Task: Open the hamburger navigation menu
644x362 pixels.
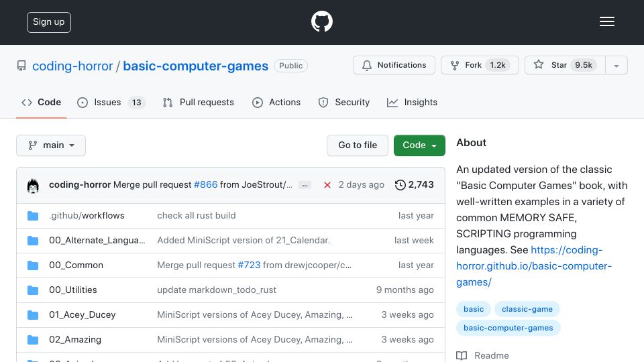Action: click(x=606, y=21)
